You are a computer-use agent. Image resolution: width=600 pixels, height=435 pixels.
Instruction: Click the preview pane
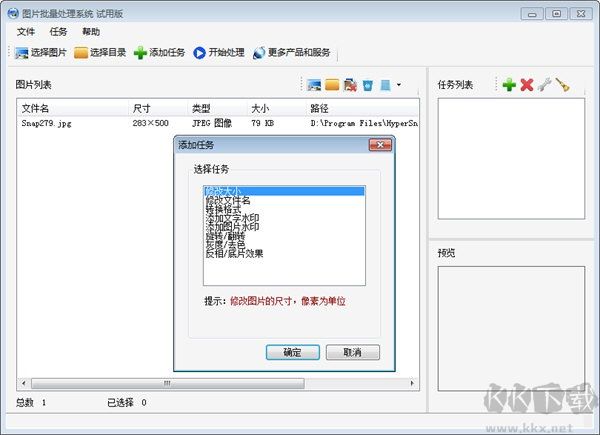pyautogui.click(x=511, y=328)
